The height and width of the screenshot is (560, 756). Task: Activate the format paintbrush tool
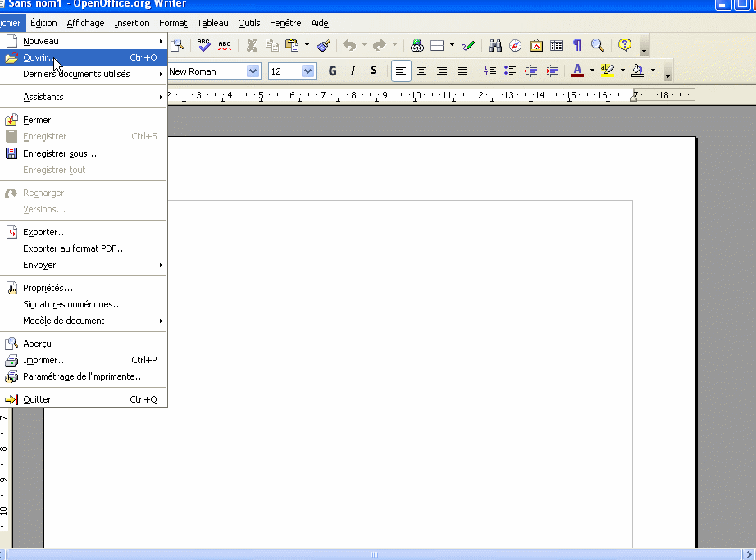[323, 45]
